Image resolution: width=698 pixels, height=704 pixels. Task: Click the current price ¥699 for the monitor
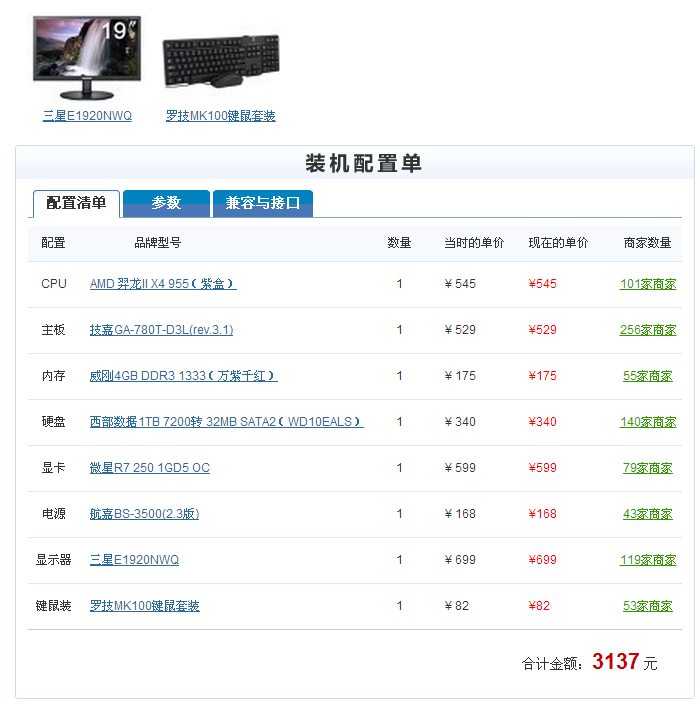coord(542,560)
